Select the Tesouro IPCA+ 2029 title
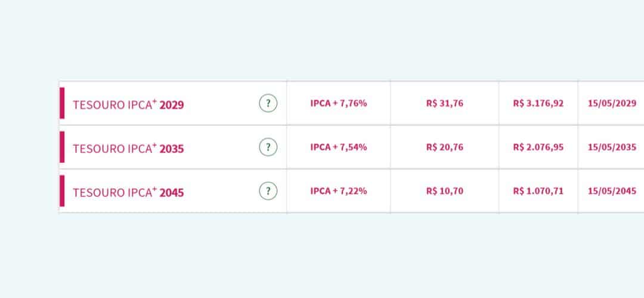The image size is (644, 298). (128, 105)
